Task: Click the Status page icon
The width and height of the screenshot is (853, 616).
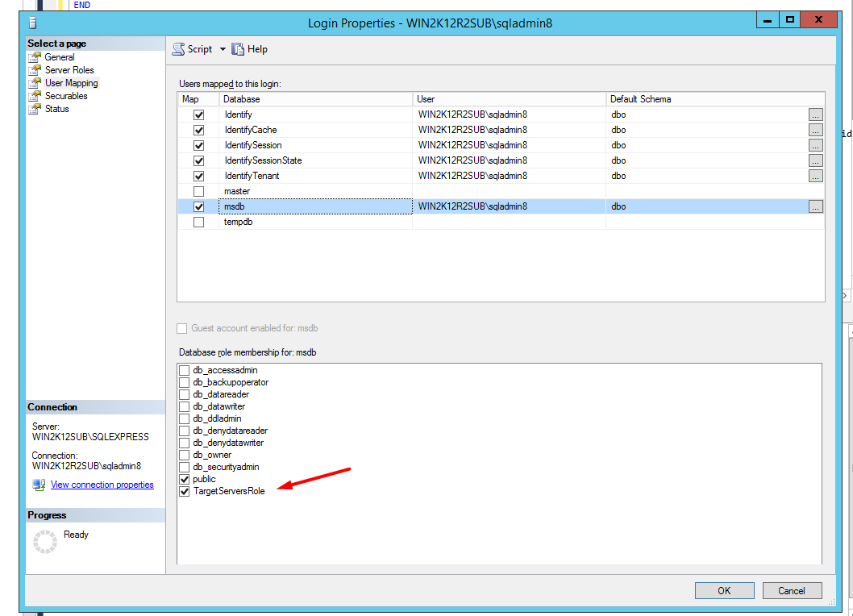Action: pos(35,109)
